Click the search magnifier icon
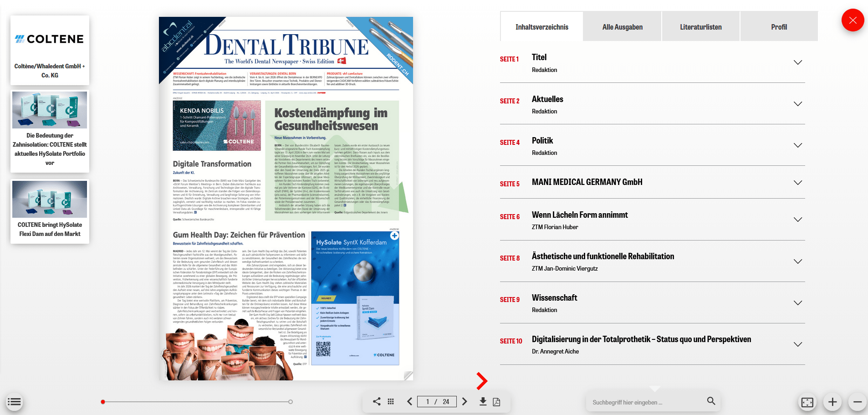This screenshot has height=415, width=868. coord(711,401)
